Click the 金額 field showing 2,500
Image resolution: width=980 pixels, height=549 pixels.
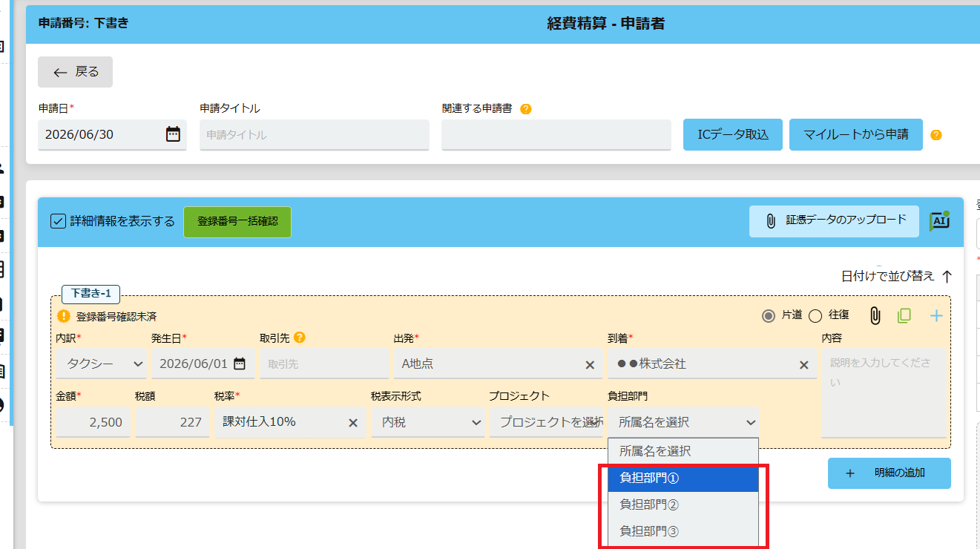[x=93, y=422]
